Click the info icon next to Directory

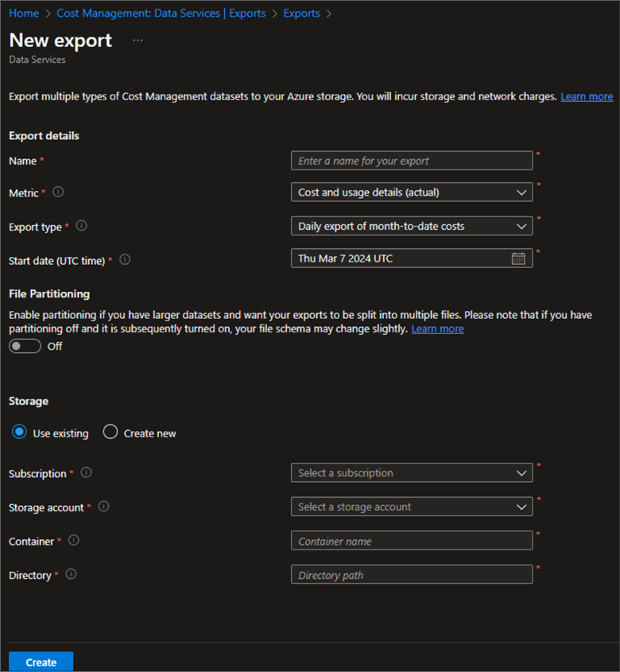point(71,575)
